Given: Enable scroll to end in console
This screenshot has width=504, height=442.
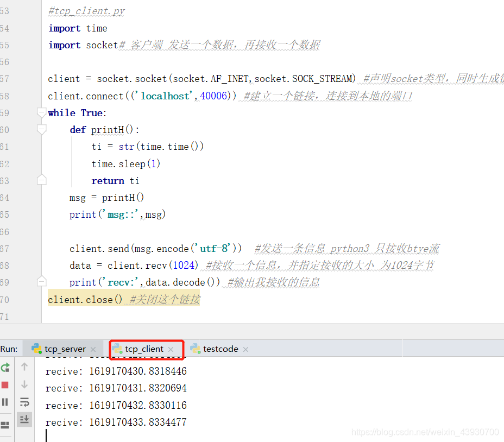Looking at the screenshot, I should 24,419.
